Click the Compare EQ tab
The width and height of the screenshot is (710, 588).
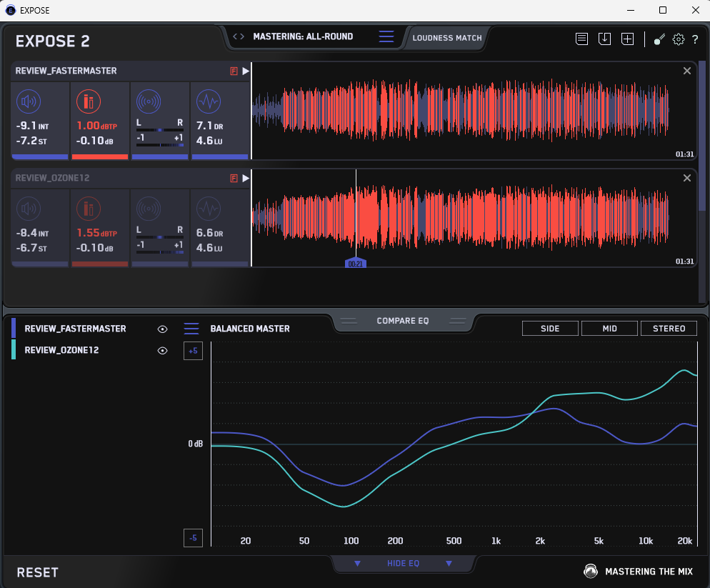[x=403, y=321]
